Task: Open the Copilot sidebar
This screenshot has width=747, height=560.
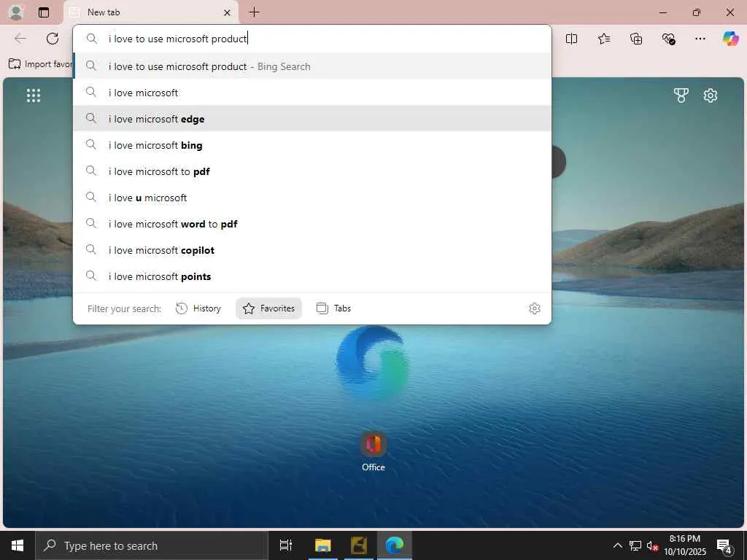Action: (x=730, y=39)
